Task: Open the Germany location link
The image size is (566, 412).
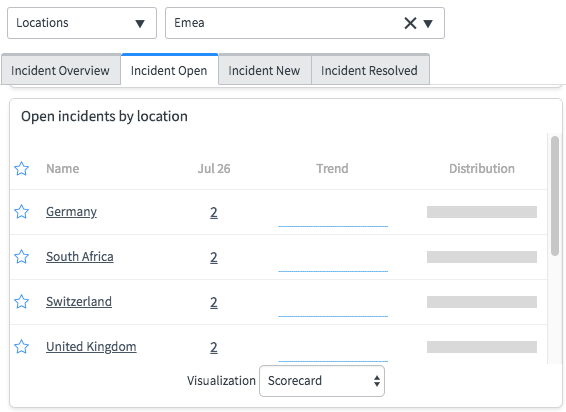Action: coord(71,212)
